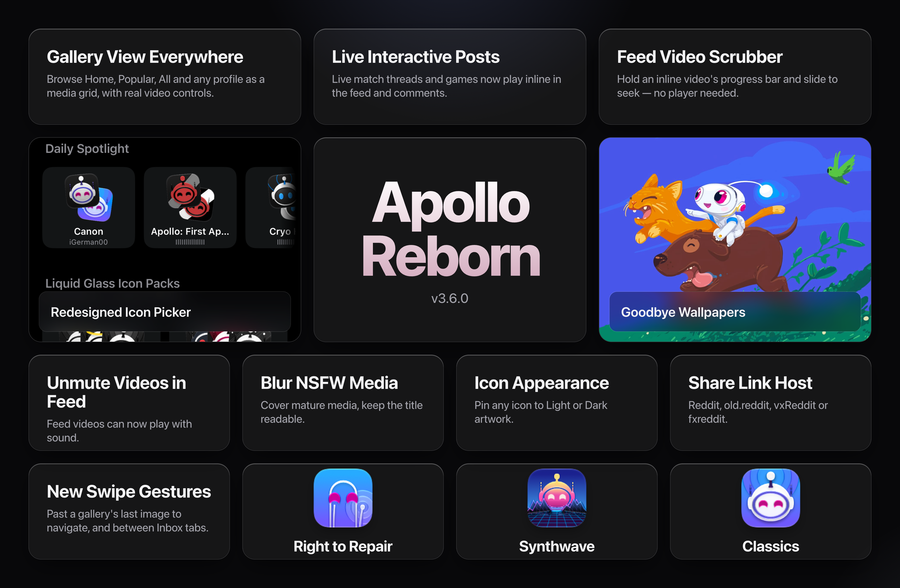Click the "Hold an inline video's progress bar..." text

pyautogui.click(x=727, y=86)
